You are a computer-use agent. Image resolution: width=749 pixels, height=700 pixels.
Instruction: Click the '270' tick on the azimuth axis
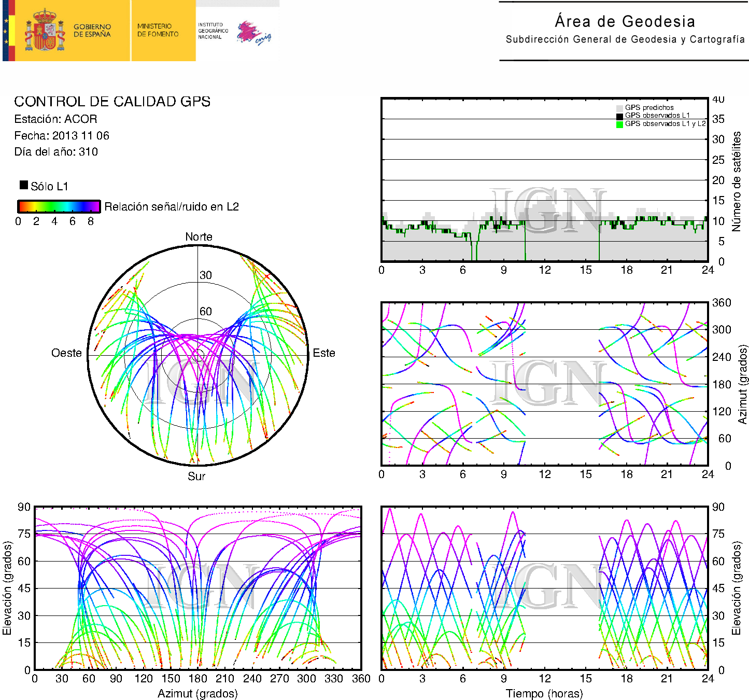pos(279,678)
